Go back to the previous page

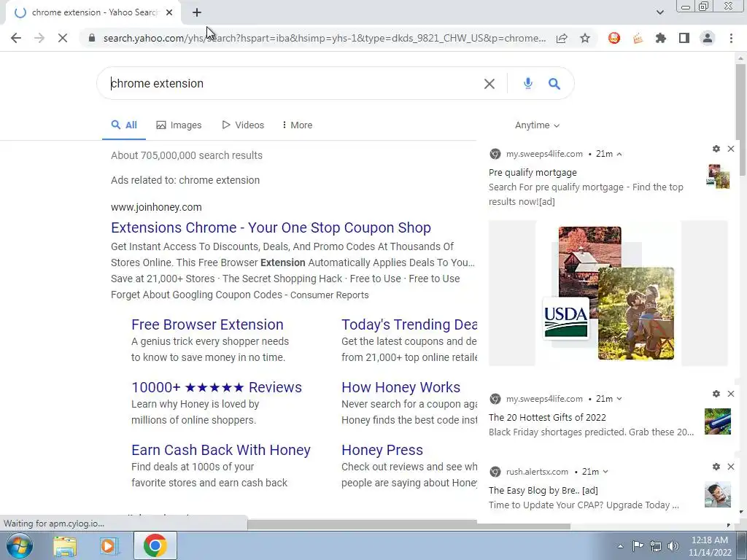tap(16, 38)
